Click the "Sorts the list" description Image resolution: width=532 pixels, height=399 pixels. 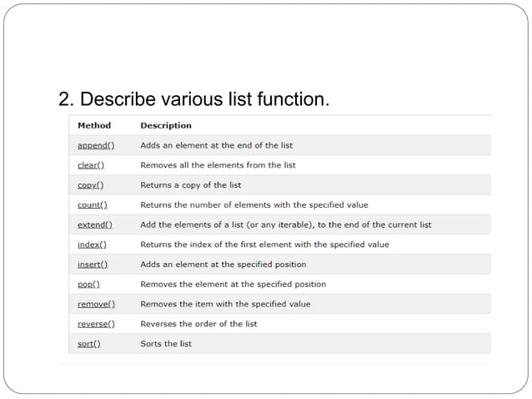click(166, 343)
